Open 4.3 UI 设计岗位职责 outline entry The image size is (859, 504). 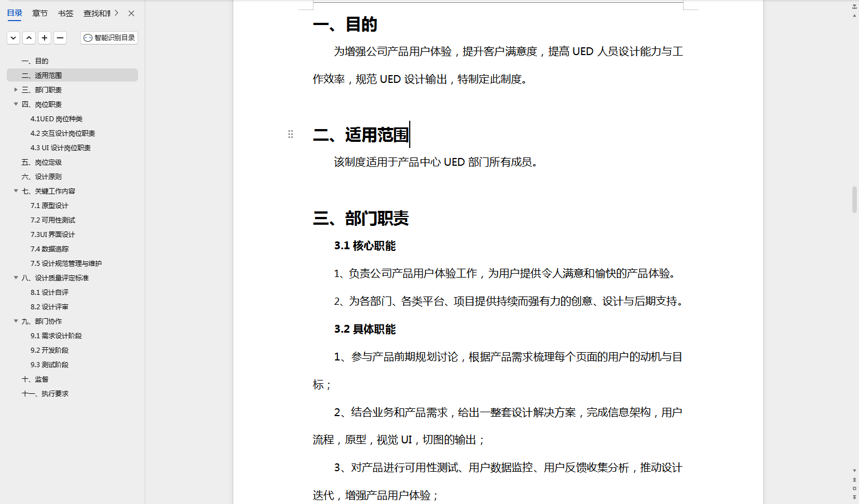[x=61, y=148]
